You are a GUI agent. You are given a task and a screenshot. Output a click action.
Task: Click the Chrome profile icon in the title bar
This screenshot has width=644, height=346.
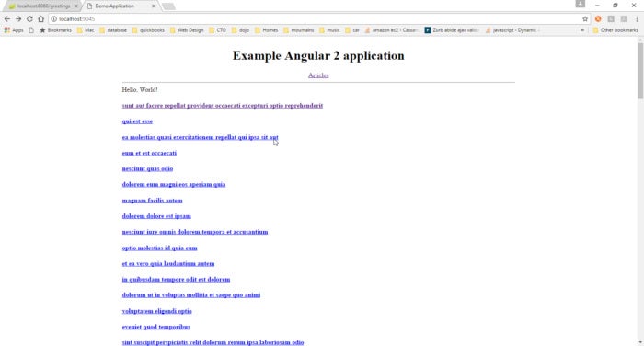click(580, 4)
